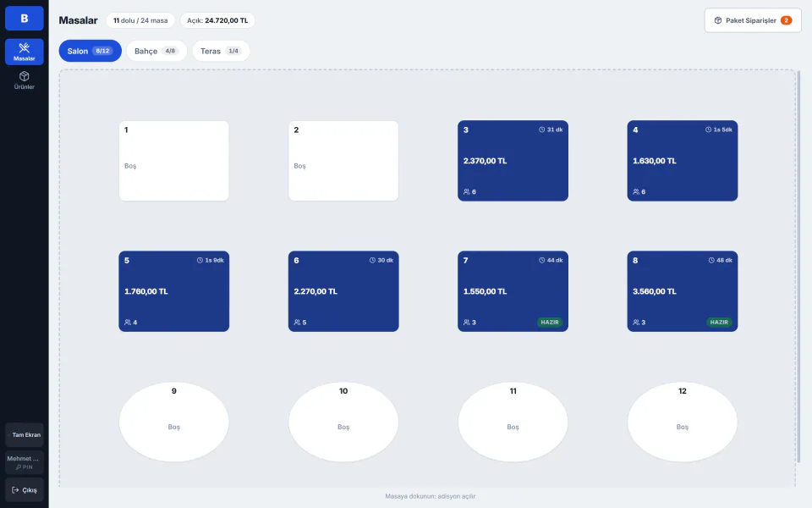This screenshot has width=812, height=508.
Task: Open empty square table 1
Action: [x=174, y=161]
